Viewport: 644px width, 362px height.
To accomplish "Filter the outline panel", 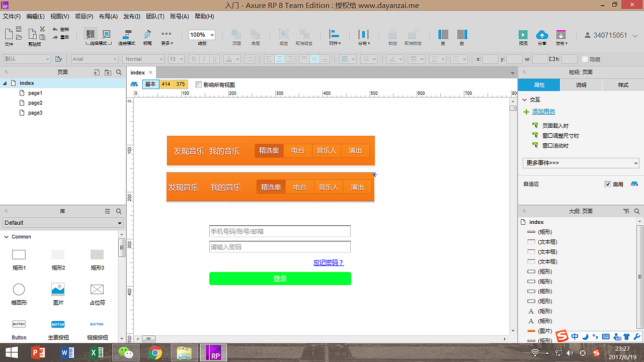I will click(626, 212).
